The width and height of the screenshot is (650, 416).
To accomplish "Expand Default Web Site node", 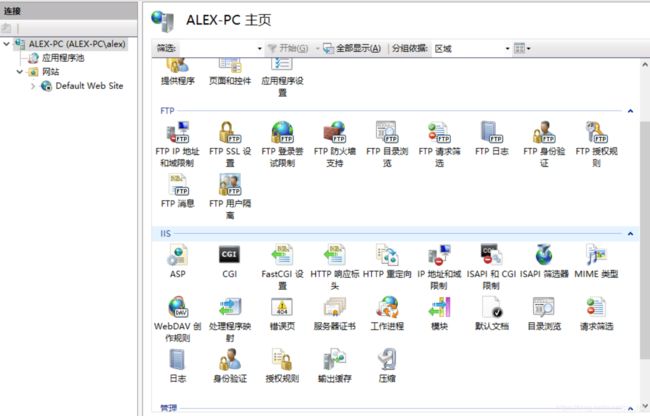I will point(33,86).
